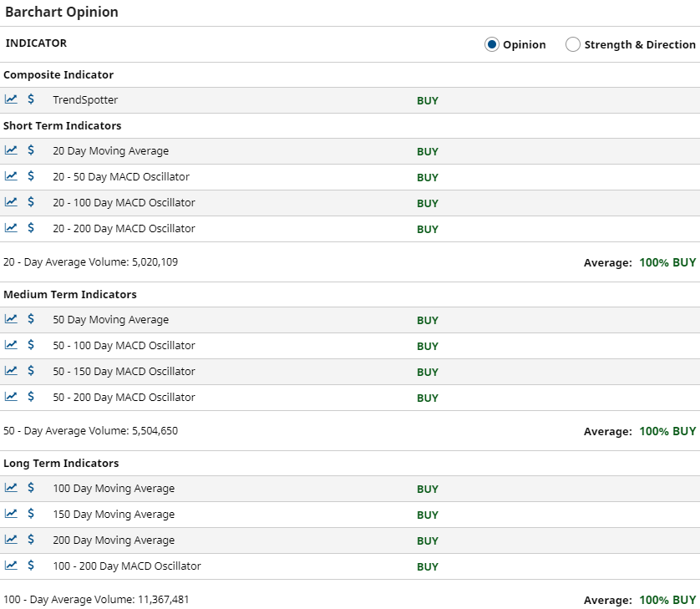Select Strength & Direction radio button
Screen dimensions: 700x609
[573, 44]
